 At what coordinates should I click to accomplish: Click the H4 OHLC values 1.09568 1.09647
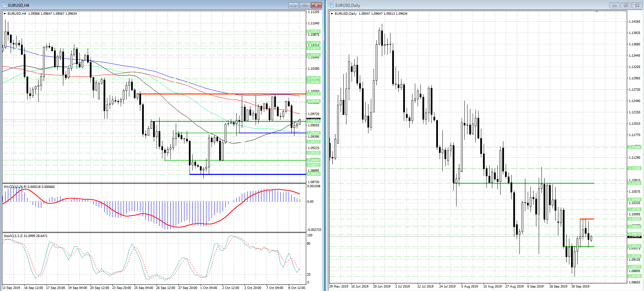(40, 14)
